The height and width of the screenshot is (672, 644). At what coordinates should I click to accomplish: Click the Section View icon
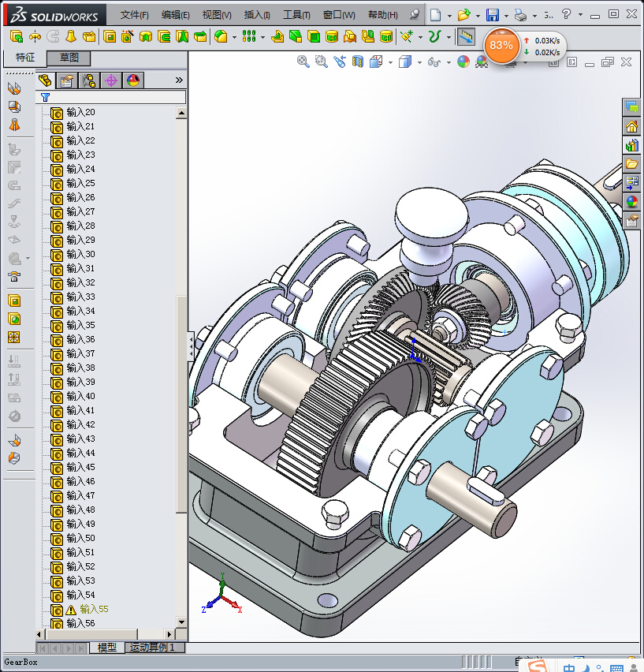pos(358,62)
